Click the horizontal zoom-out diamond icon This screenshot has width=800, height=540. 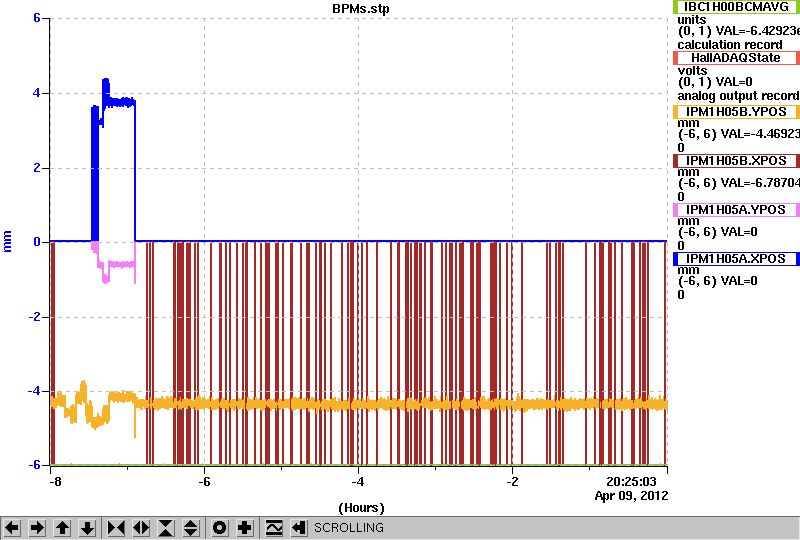141,528
